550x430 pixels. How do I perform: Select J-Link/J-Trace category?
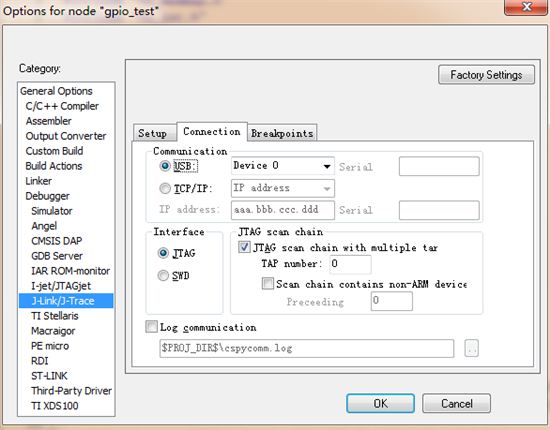pyautogui.click(x=66, y=301)
